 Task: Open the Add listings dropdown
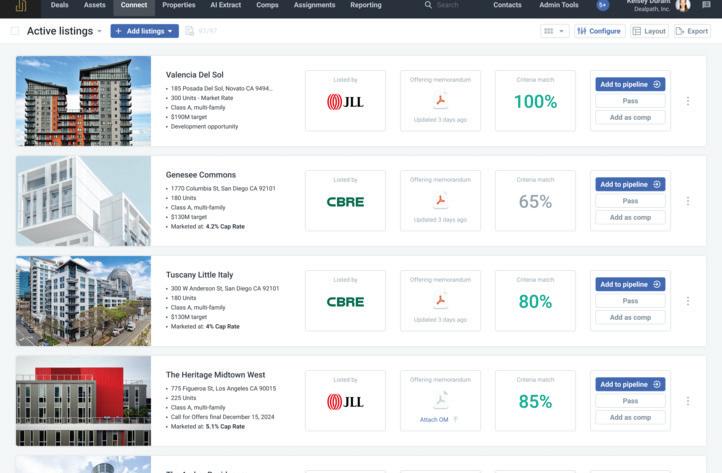tap(145, 31)
